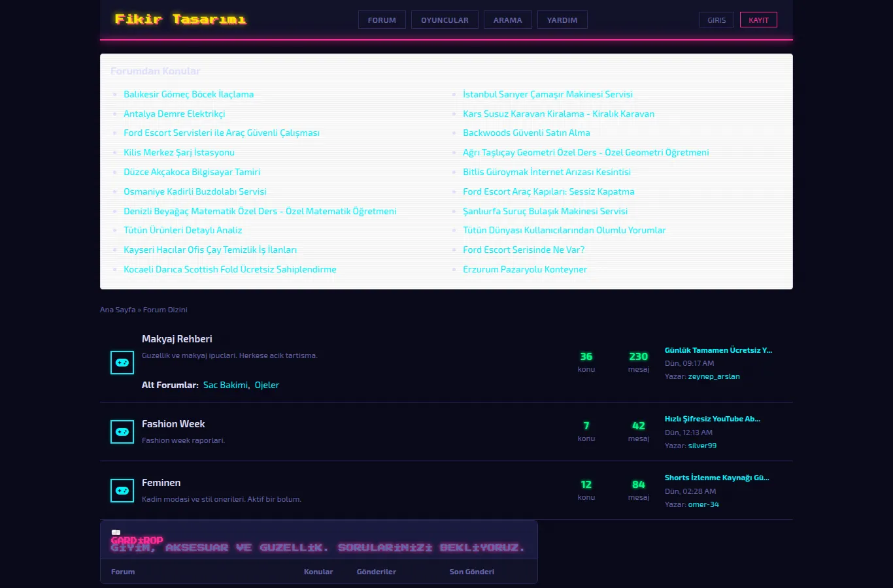893x588 pixels.
Task: View zeynep_arslan author profile
Action: tap(714, 376)
